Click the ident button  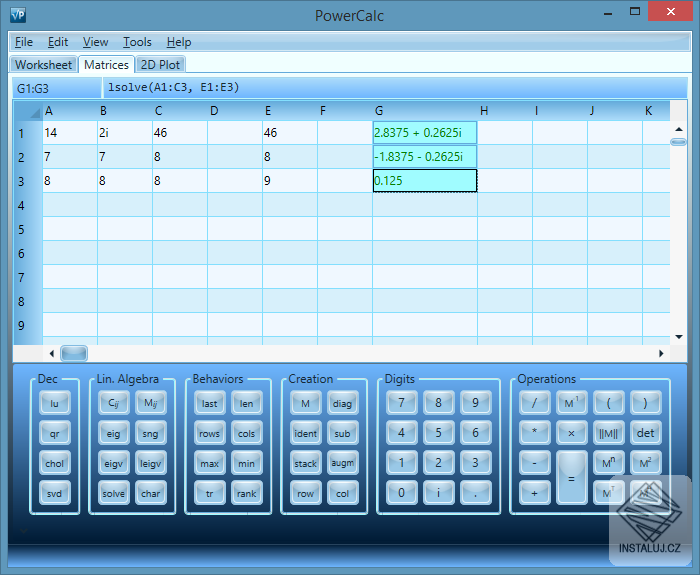pyautogui.click(x=305, y=433)
